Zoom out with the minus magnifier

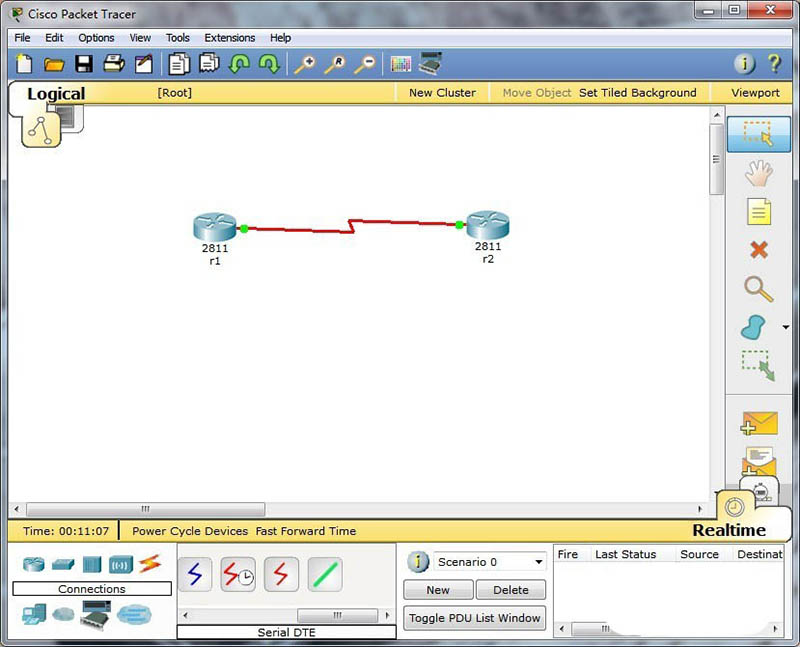(x=365, y=64)
